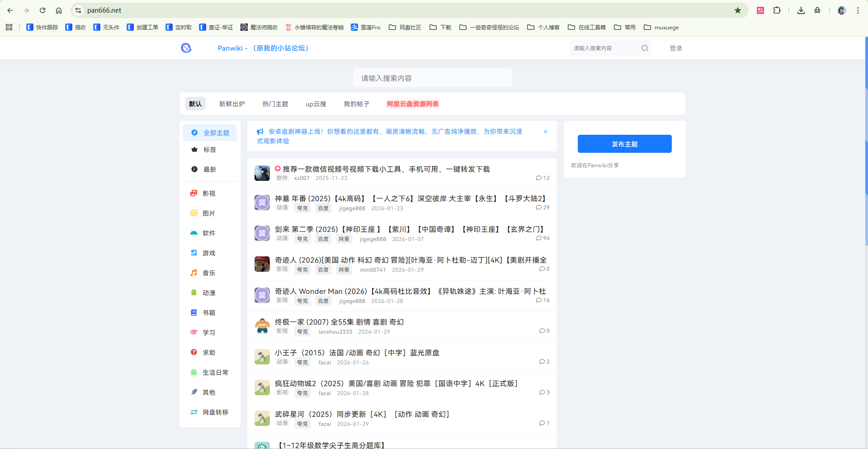The height and width of the screenshot is (449, 868).
Task: Select 网盘转移 in the left sidebar
Action: (215, 412)
